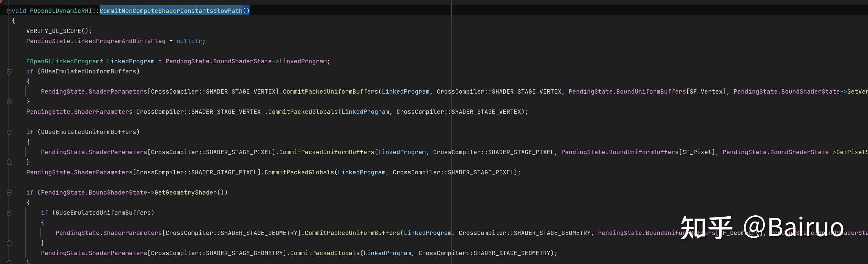Click CommitPackedUniformBuffers on the SHADER_STAGE_PIXEL line
The image size is (868, 264).
coord(326,152)
